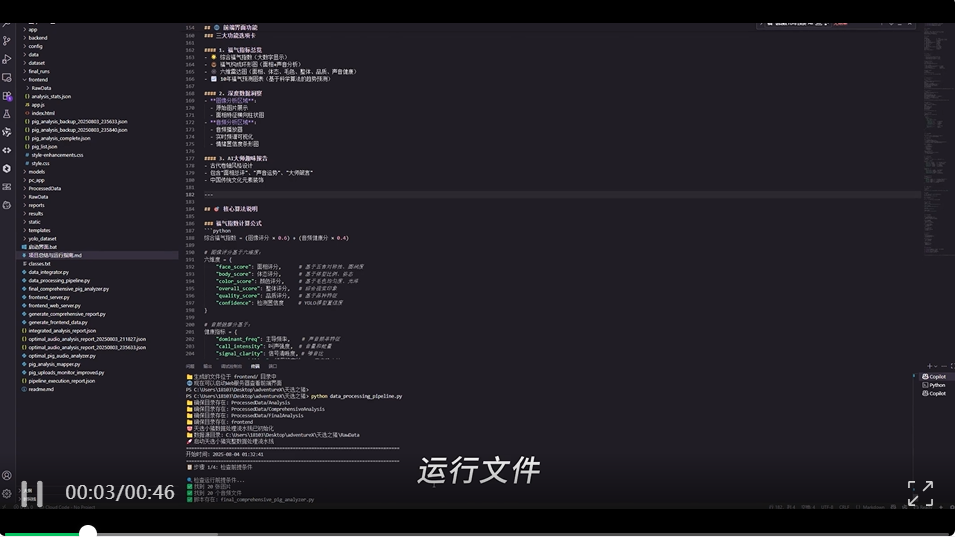Image resolution: width=955 pixels, height=537 pixels.
Task: Open the Extensions view with update badge
Action: point(7,96)
